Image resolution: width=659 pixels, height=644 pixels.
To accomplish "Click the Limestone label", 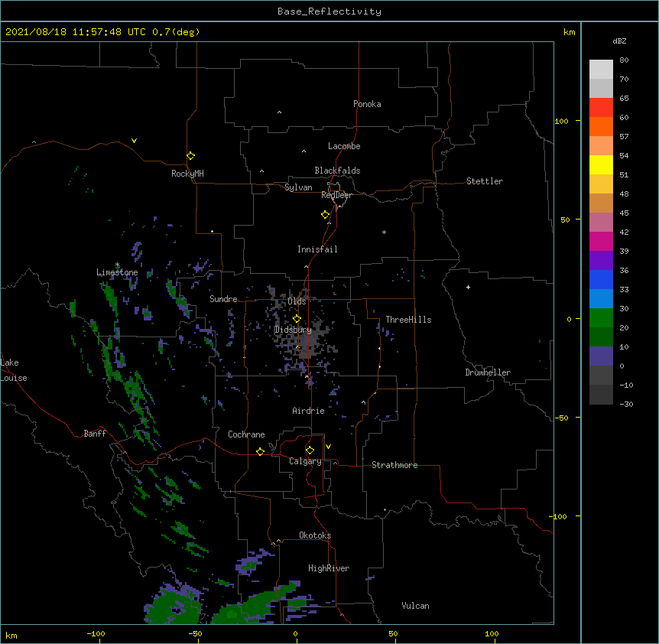I will [117, 272].
